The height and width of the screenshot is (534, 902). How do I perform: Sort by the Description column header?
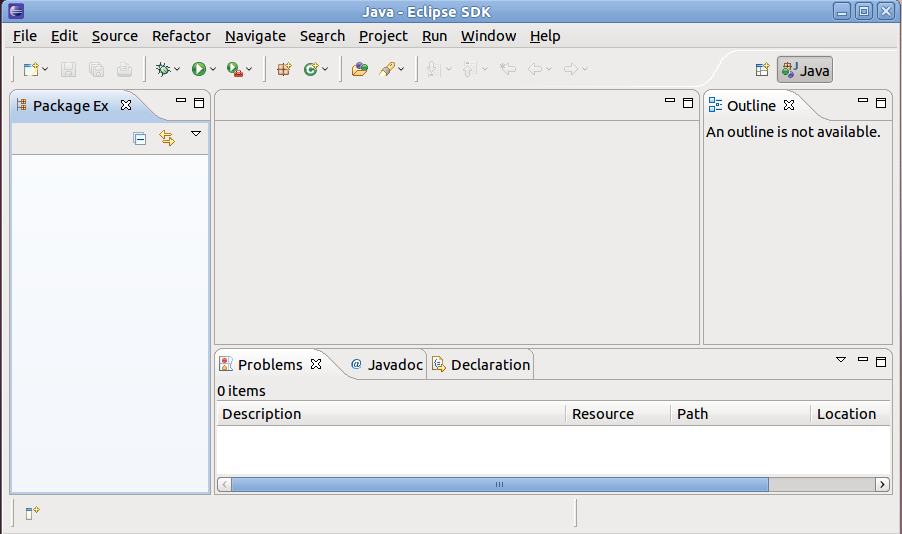(x=391, y=414)
